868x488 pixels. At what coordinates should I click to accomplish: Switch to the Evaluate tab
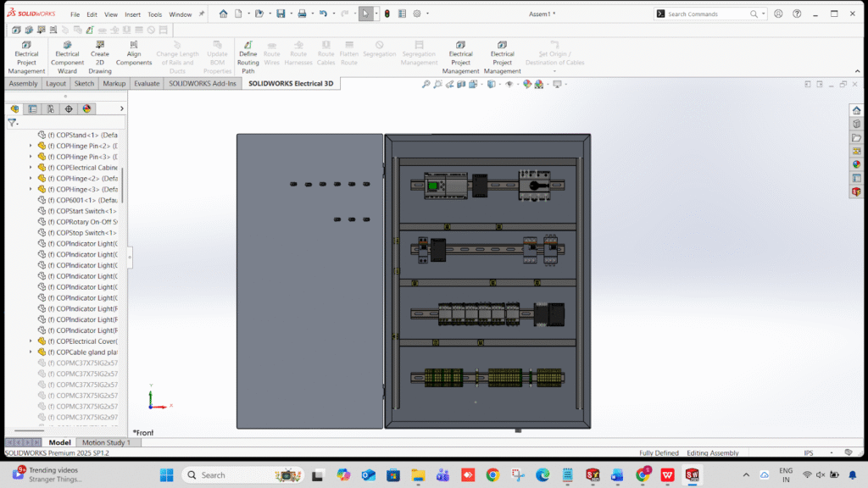coord(147,84)
